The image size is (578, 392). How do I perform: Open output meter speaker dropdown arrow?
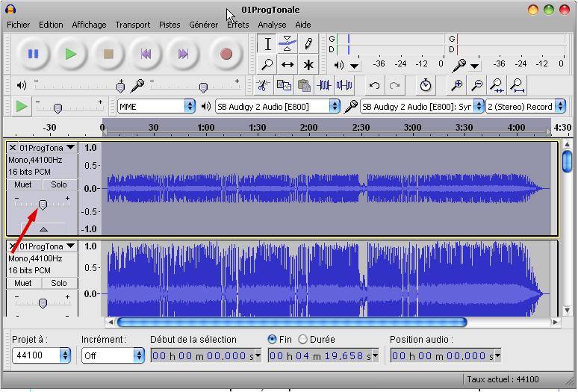(x=354, y=66)
